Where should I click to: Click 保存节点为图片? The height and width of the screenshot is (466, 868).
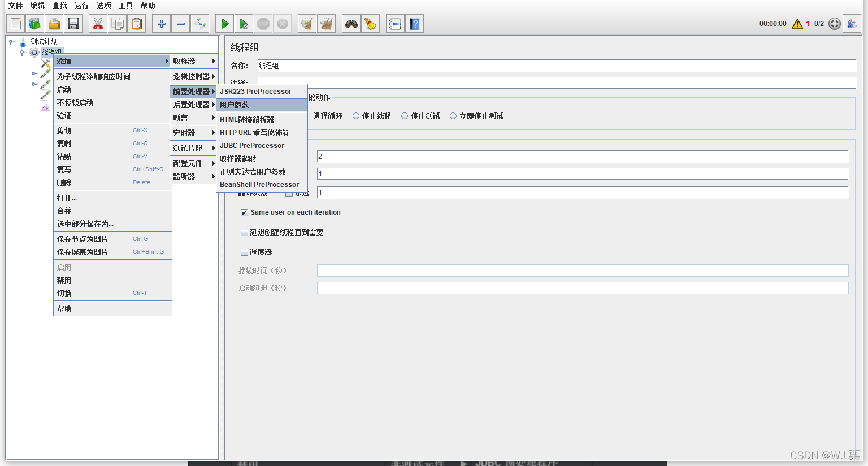(112, 239)
